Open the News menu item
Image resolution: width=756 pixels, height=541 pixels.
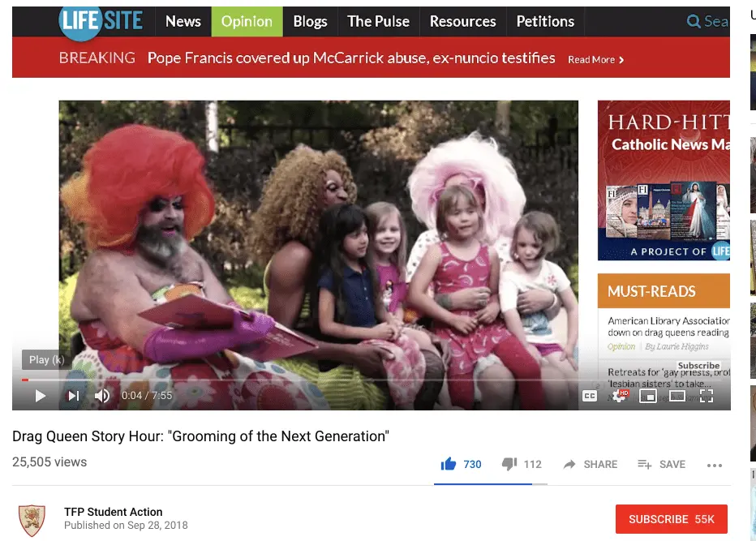[x=183, y=22]
